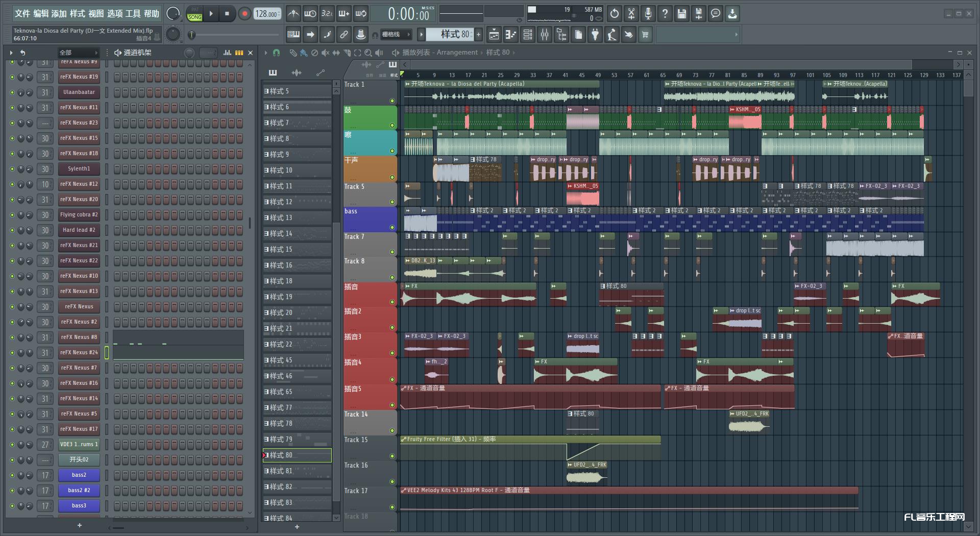Image resolution: width=980 pixels, height=536 pixels.
Task: Click the question mark help icon
Action: pos(665,14)
